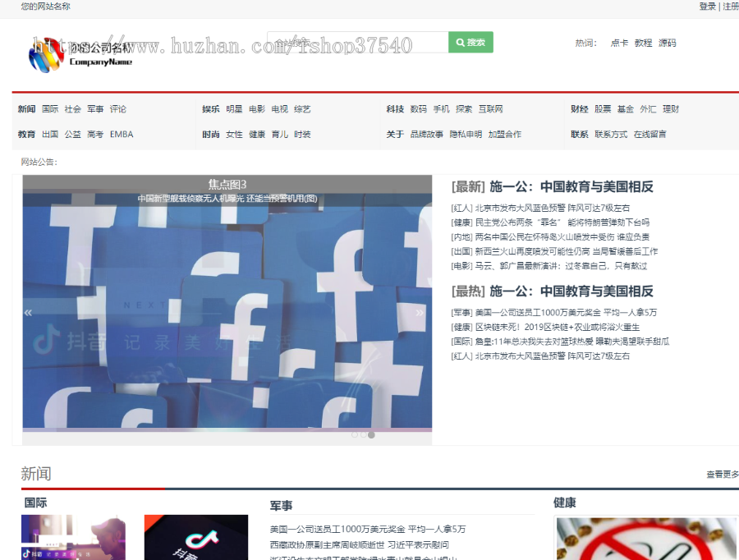Screen dimensions: 739x560
Task: Go to 基金 section
Action: (x=626, y=109)
